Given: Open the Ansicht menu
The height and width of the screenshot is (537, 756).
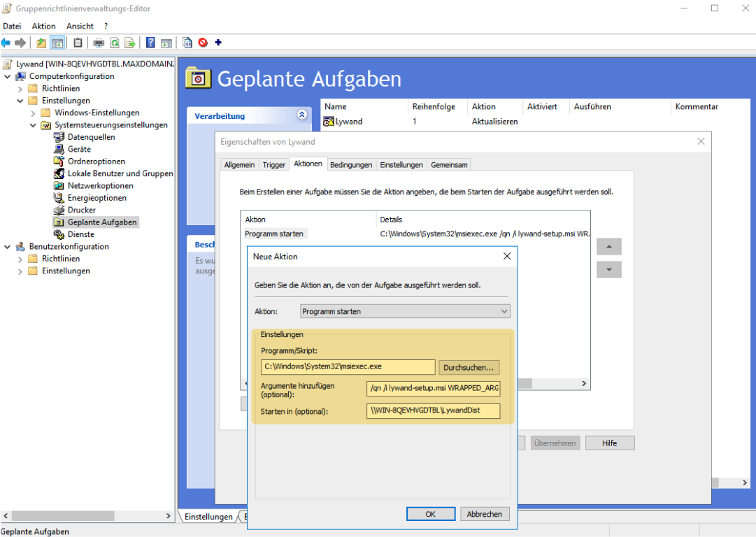Looking at the screenshot, I should (x=80, y=26).
